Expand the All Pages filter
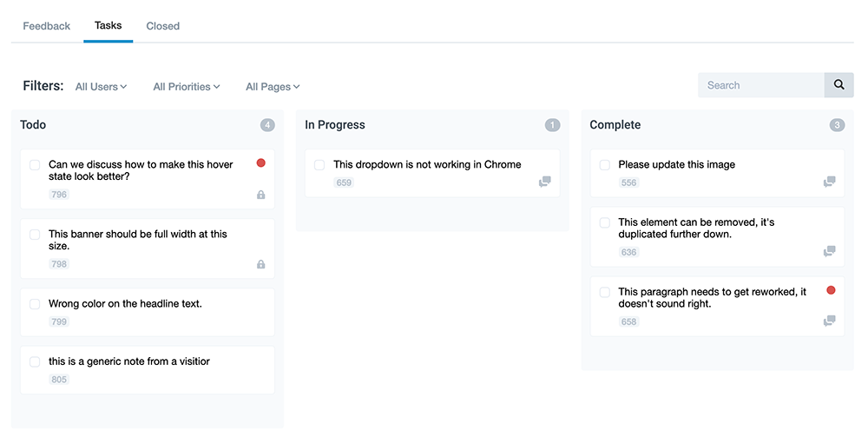868x444 pixels. (273, 87)
